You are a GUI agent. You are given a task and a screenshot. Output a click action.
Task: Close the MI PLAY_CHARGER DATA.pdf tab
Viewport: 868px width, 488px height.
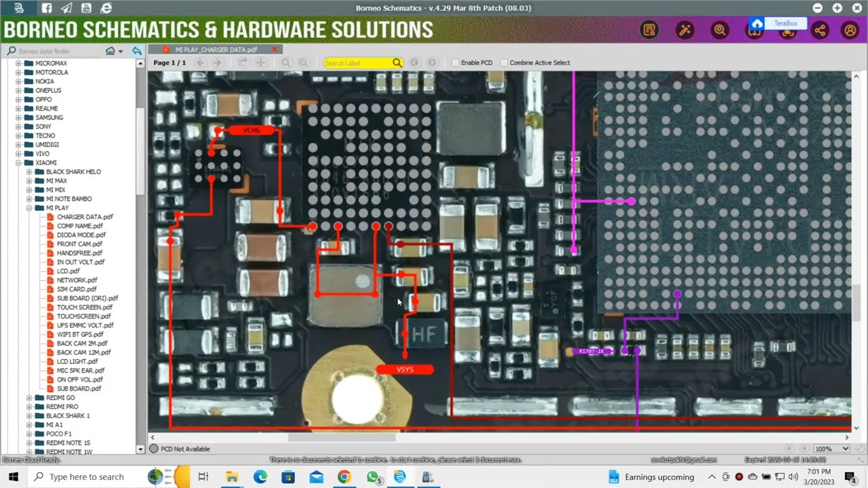click(x=275, y=49)
